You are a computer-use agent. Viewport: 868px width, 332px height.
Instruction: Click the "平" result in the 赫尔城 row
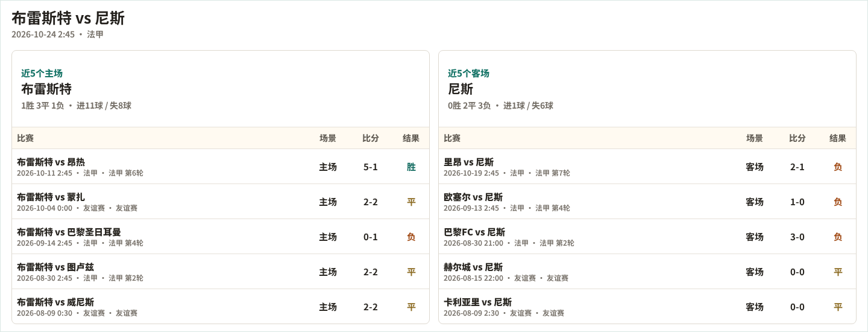tap(838, 272)
